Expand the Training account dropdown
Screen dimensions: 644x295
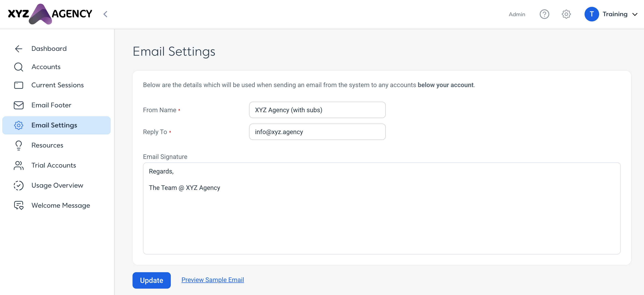pos(635,15)
